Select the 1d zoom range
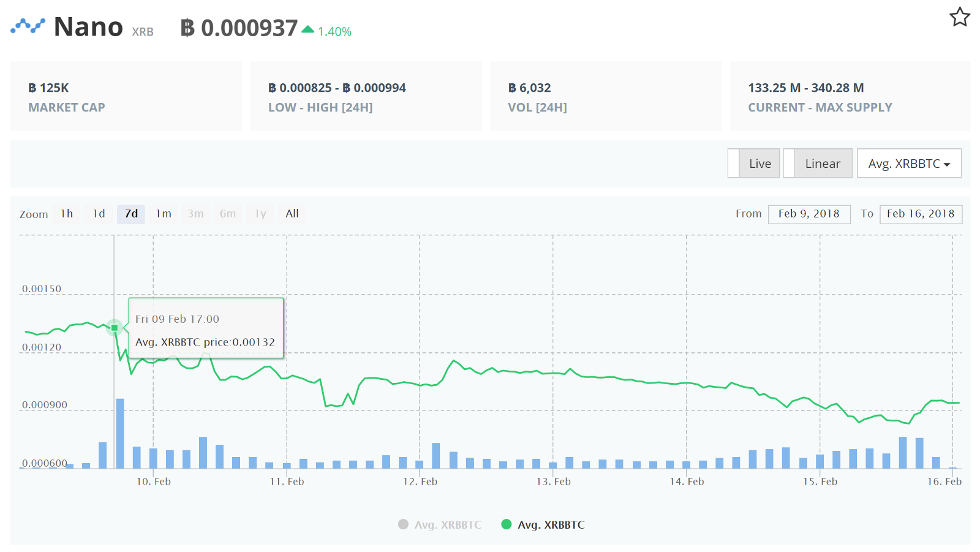 99,214
